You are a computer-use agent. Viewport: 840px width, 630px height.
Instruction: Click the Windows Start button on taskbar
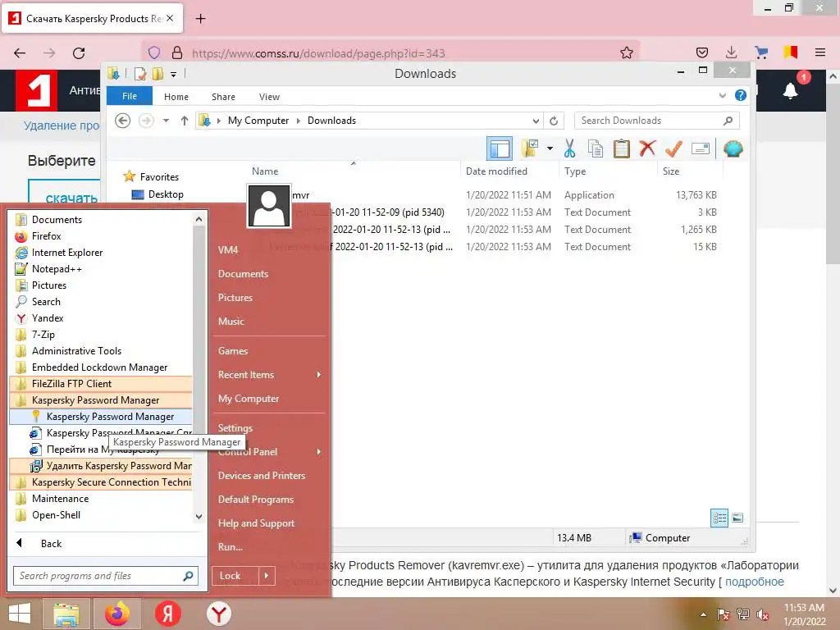20,614
